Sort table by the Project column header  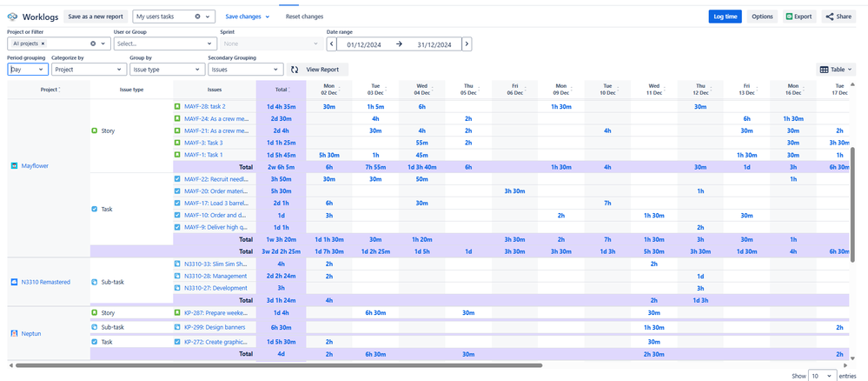pyautogui.click(x=50, y=89)
